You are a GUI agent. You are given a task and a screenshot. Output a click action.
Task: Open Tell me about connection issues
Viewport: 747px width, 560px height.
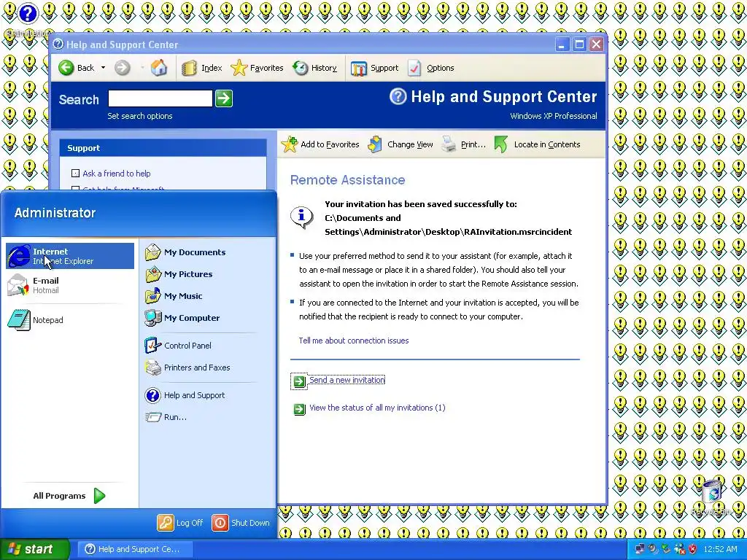click(x=354, y=341)
